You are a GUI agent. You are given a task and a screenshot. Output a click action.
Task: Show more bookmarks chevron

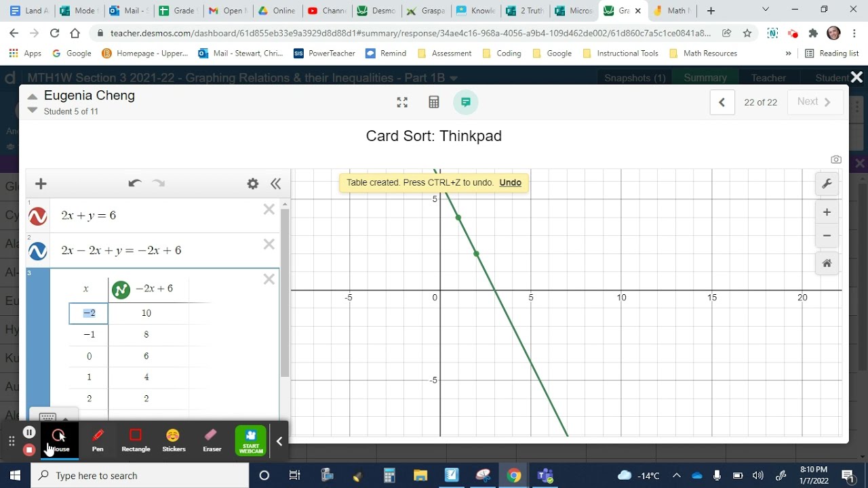tap(788, 53)
